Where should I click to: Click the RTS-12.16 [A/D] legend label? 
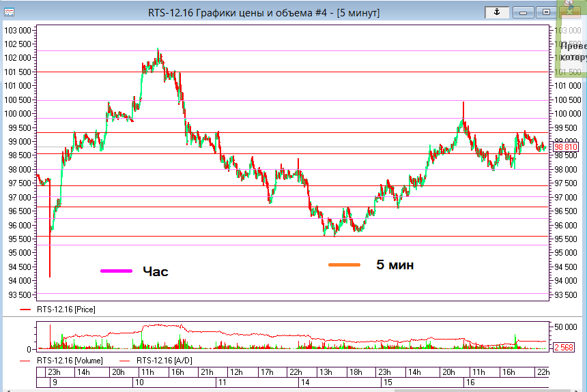pos(164,361)
